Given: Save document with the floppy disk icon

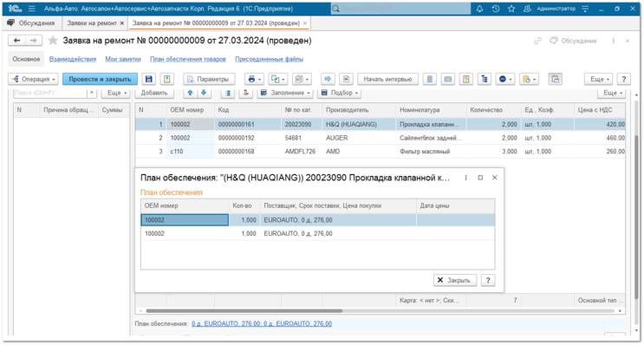Looking at the screenshot, I should pos(149,79).
